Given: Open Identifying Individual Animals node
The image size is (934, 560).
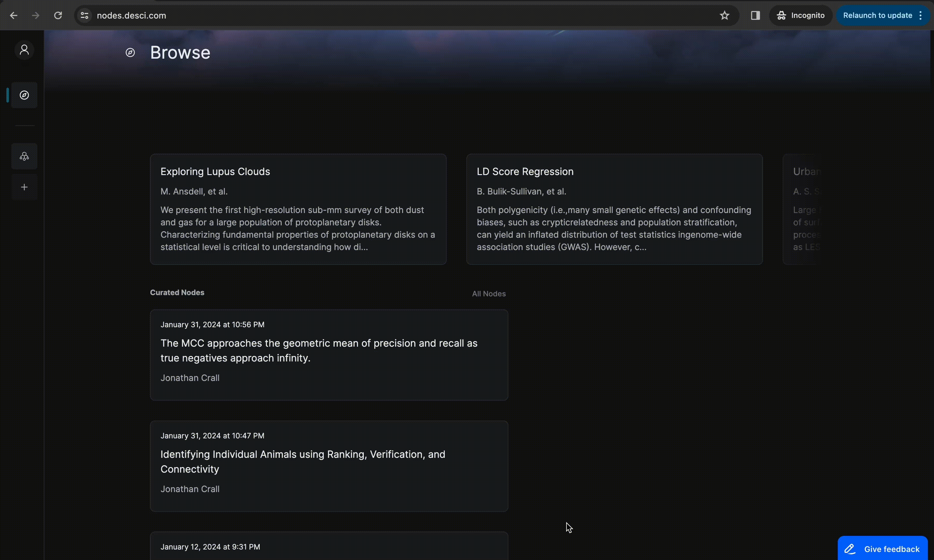Looking at the screenshot, I should point(303,461).
